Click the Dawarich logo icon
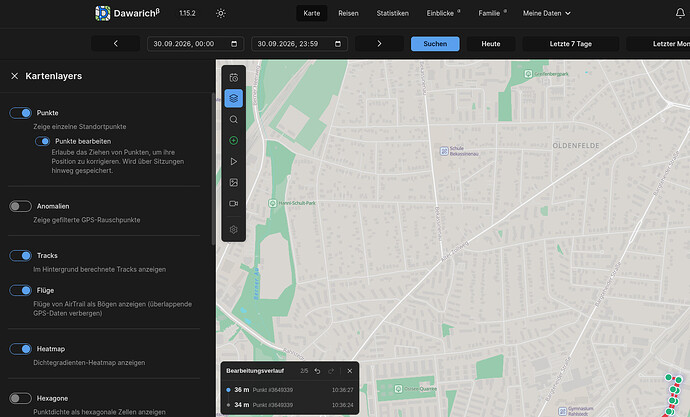 pos(103,13)
